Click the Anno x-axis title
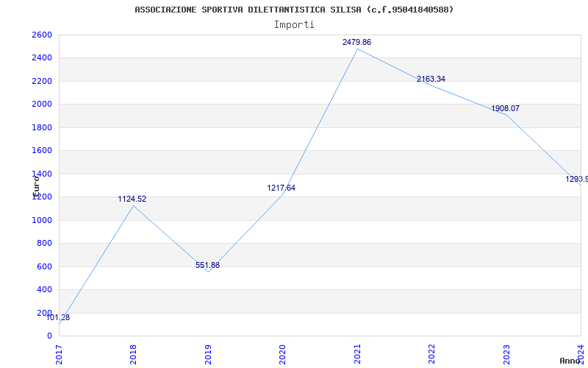This screenshot has height=368, width=588. pyautogui.click(x=570, y=361)
